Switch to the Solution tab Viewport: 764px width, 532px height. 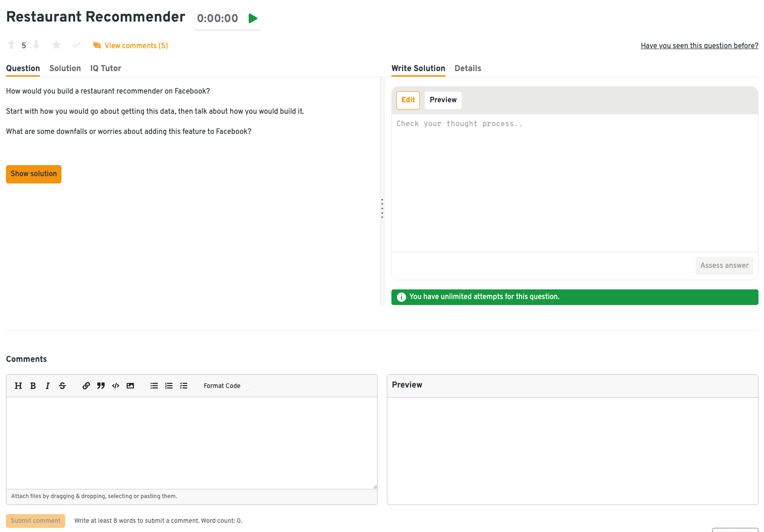[65, 68]
